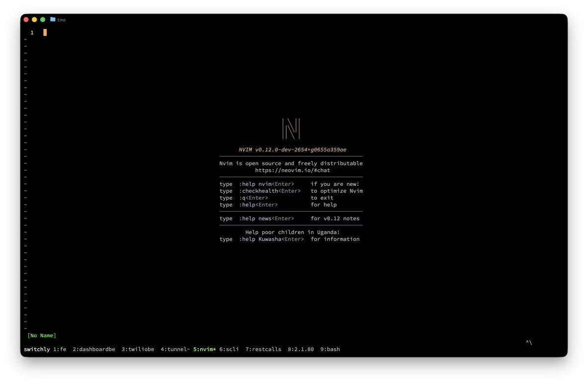Viewport: 588px width, 384px height.
Task: Switch to tmux window 2:dashboardbe
Action: click(94, 349)
